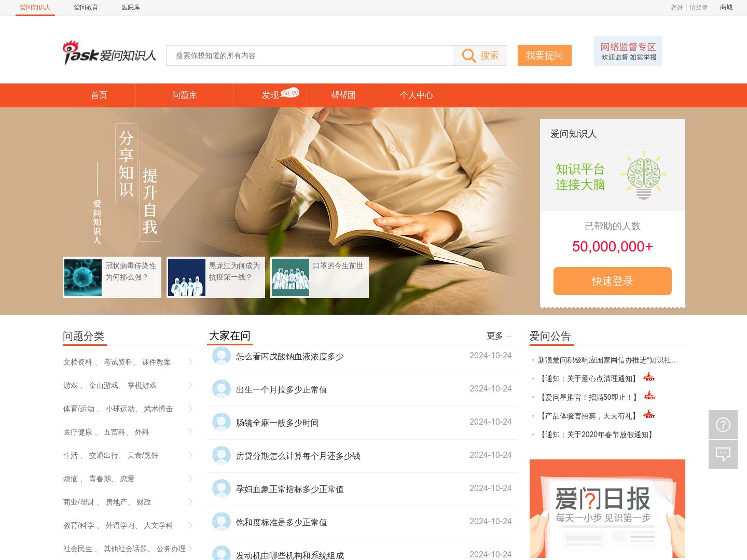Open question 肠镜全麻一般多少时间

(278, 423)
